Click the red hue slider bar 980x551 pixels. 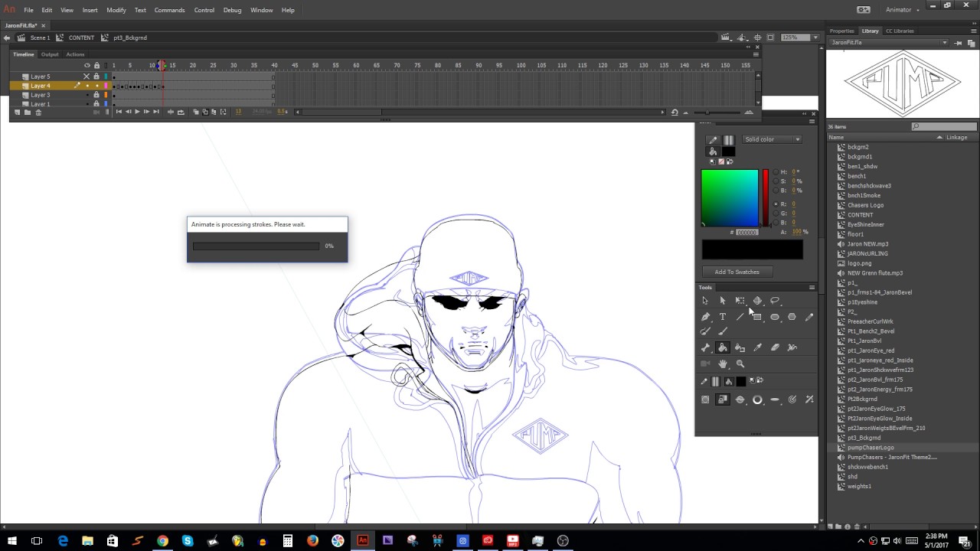765,197
